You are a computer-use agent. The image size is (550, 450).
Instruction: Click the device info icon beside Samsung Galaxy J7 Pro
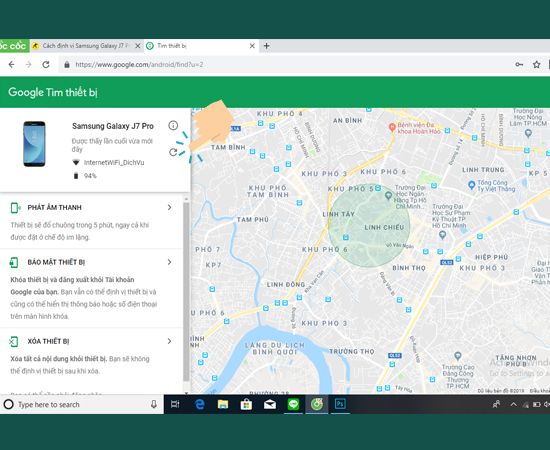click(x=173, y=125)
